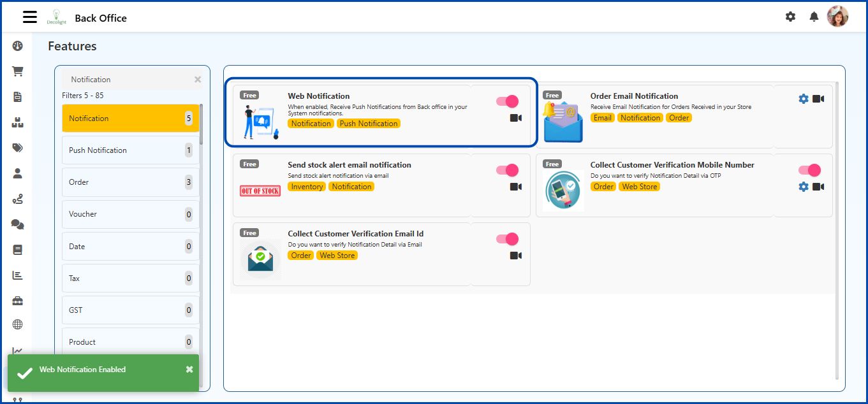Click Back Office in the header
The image size is (868, 404).
coord(101,18)
